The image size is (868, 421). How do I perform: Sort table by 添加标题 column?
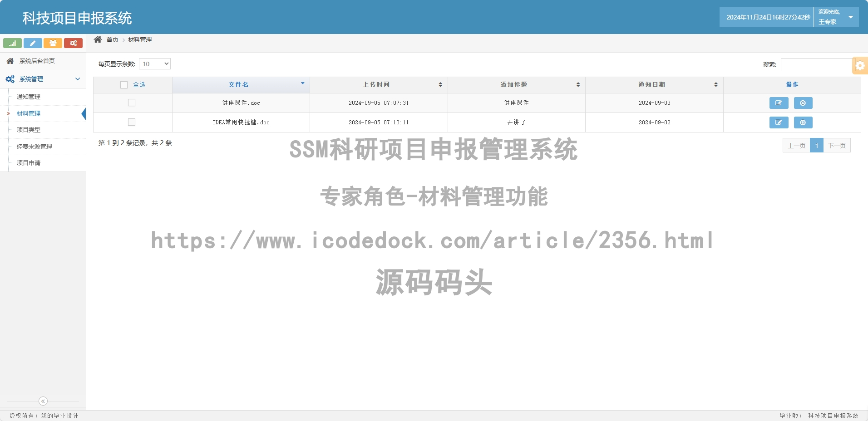point(517,85)
